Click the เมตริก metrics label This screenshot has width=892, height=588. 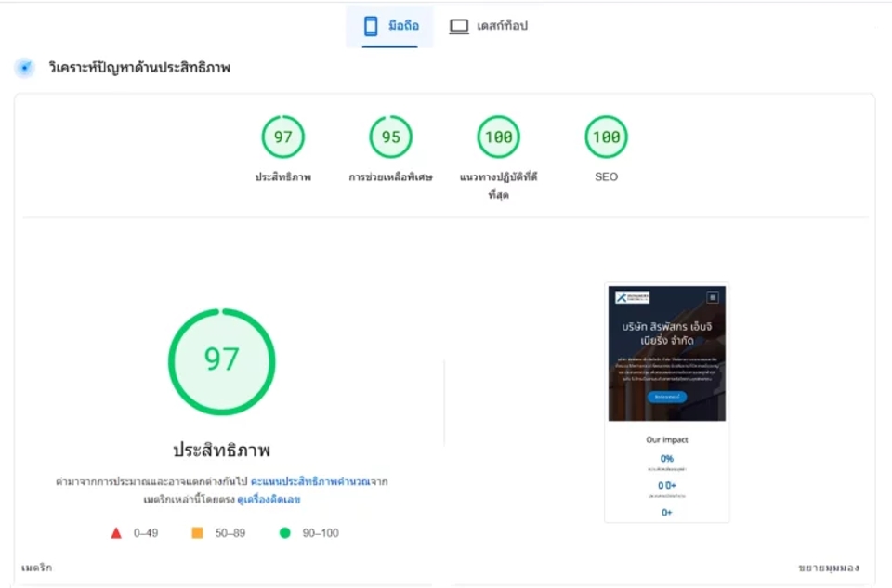tap(37, 568)
